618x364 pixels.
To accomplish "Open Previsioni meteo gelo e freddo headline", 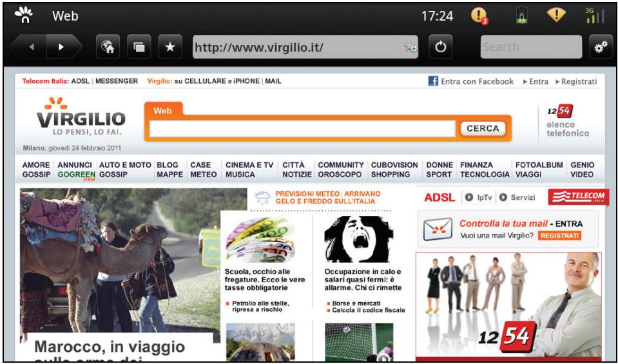I will pos(328,197).
